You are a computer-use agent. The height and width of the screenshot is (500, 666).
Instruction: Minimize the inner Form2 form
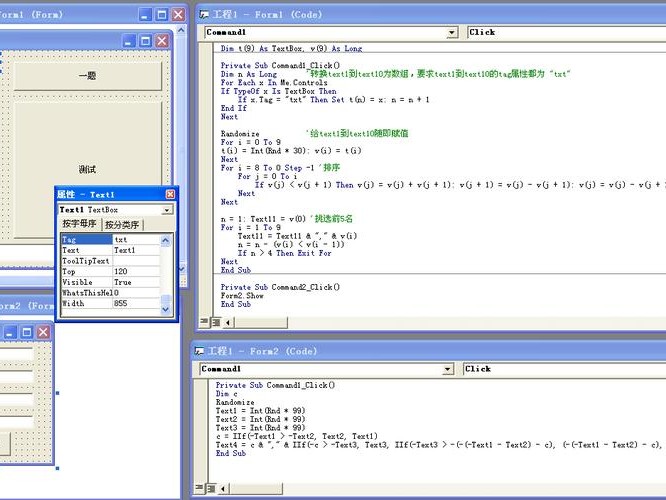10,332
